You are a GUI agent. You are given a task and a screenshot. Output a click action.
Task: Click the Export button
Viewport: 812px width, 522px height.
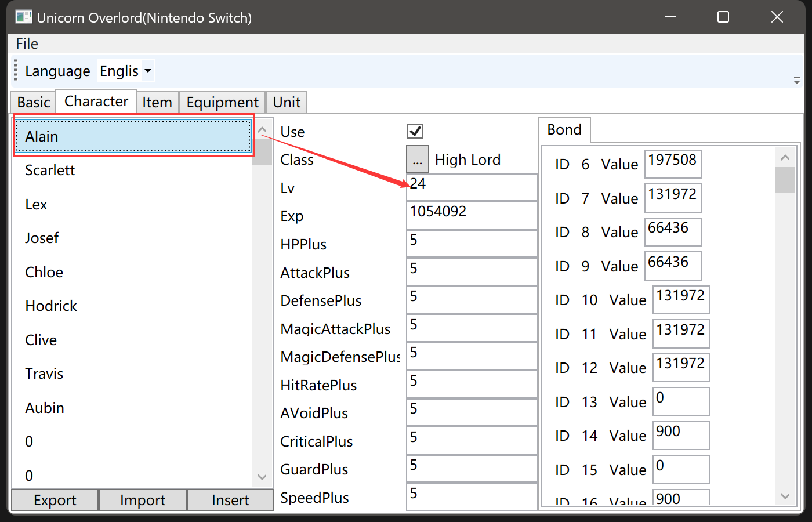(x=55, y=500)
